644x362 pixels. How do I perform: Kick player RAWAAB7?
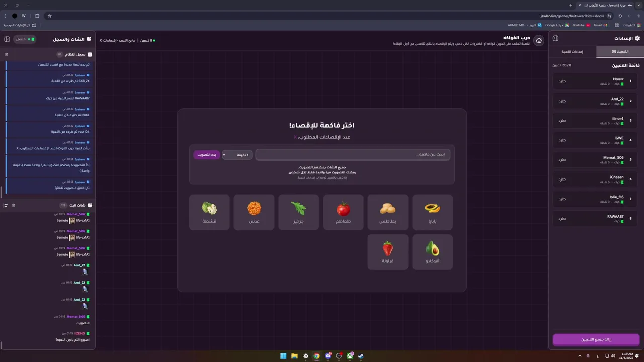562,218
